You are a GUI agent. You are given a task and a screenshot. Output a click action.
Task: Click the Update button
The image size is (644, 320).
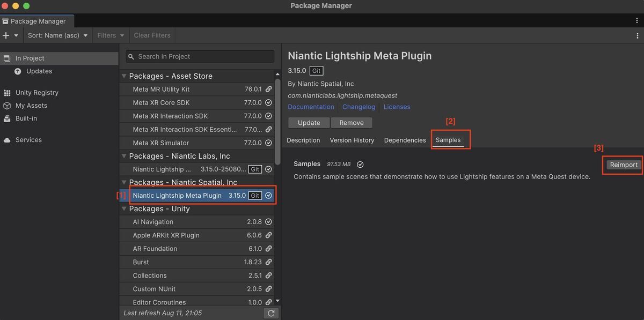309,123
